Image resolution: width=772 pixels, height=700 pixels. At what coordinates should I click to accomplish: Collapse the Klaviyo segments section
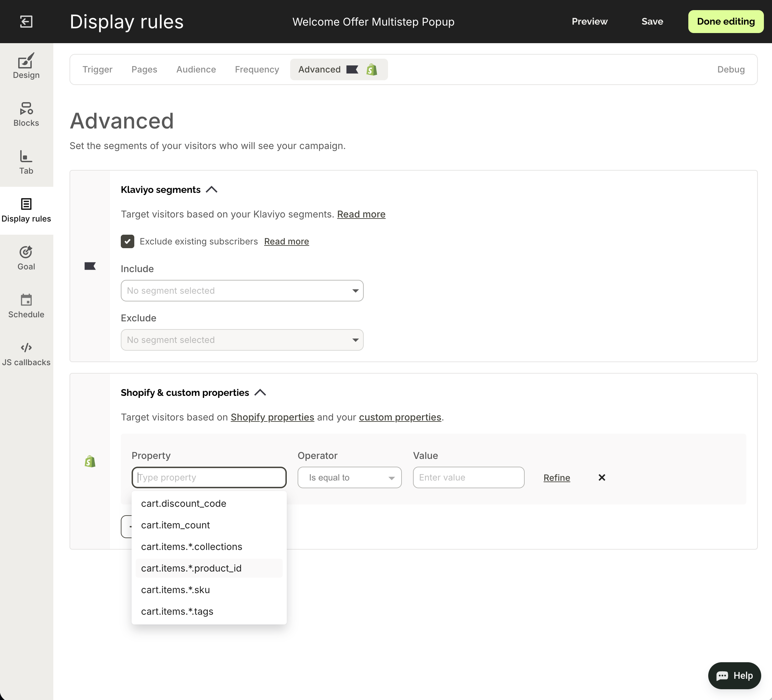pyautogui.click(x=211, y=190)
